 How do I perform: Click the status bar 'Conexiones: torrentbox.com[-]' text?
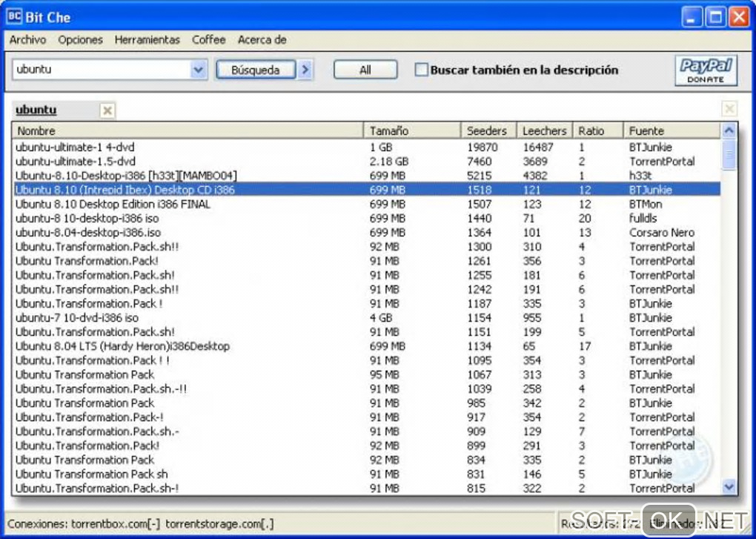(x=84, y=523)
